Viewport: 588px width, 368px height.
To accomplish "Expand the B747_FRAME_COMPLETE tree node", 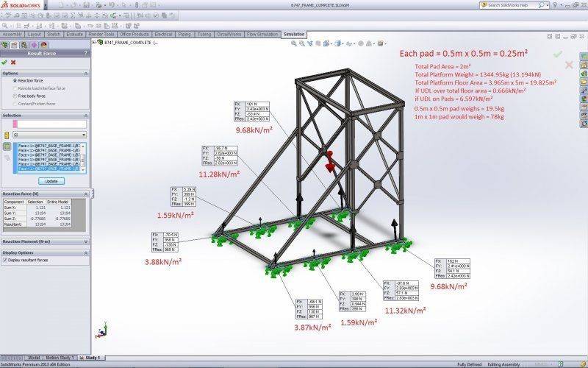I will 94,43.
